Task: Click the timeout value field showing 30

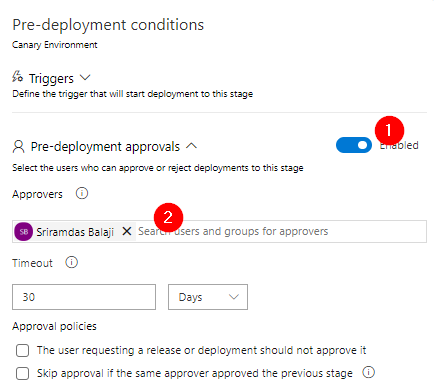Action: pos(84,297)
